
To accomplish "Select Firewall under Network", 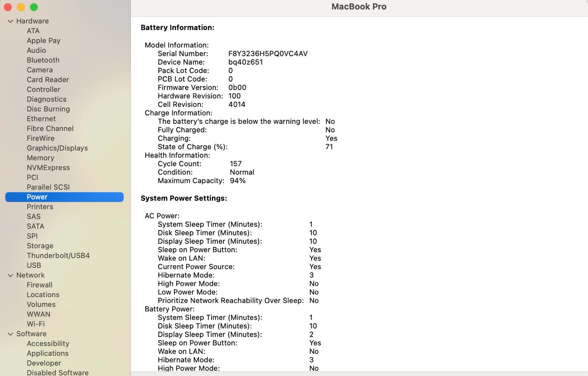I will click(39, 284).
